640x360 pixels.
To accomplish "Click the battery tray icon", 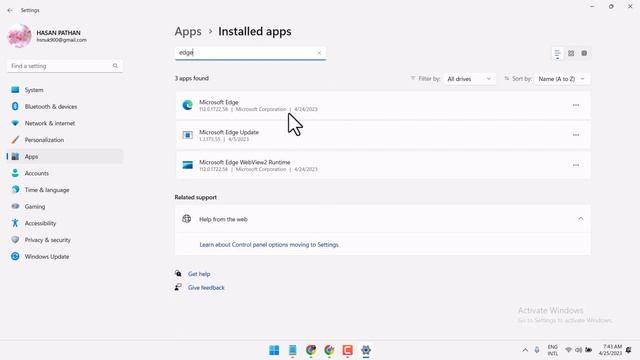I will pyautogui.click(x=589, y=350).
